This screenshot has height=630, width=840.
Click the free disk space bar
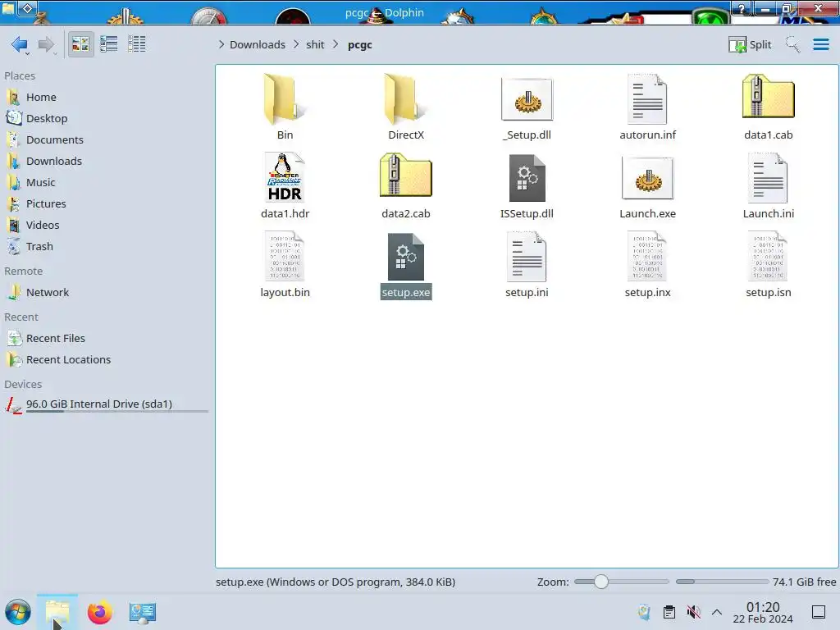click(722, 582)
